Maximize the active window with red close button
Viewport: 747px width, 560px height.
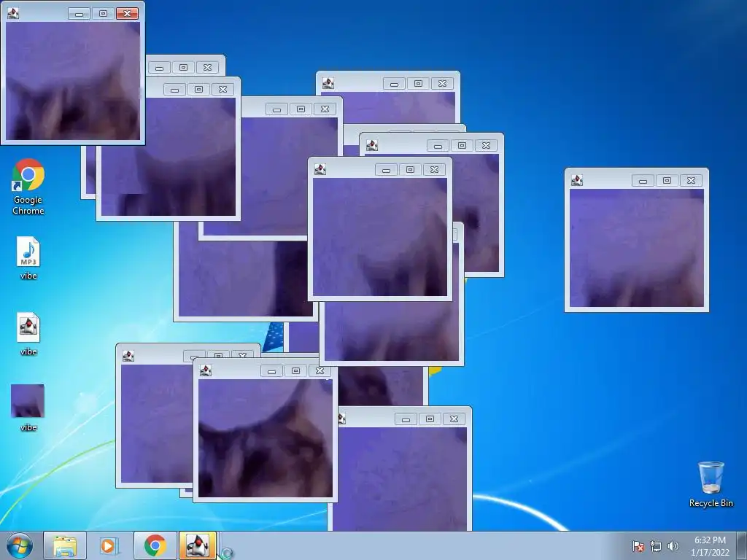click(103, 13)
